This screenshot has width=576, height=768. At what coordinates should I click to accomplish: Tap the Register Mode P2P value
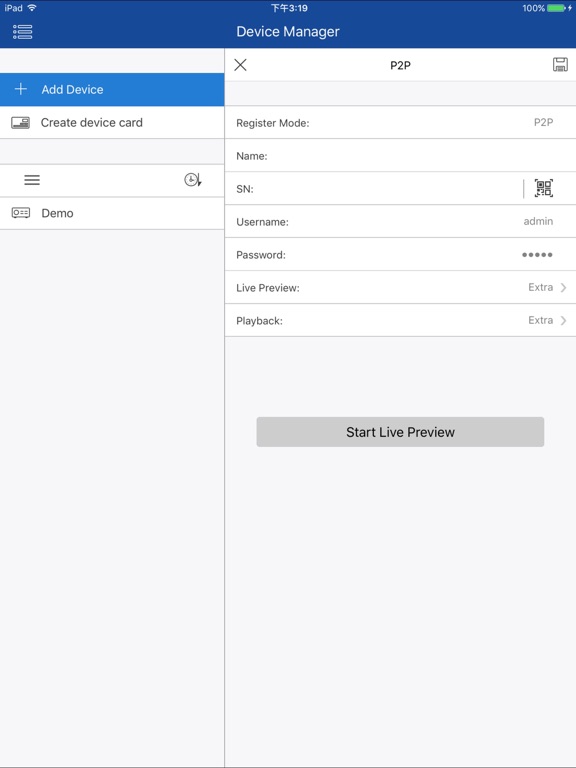point(543,122)
